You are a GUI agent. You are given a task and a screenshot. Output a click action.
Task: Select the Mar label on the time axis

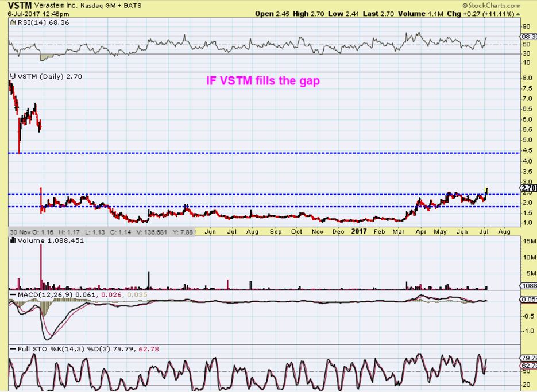pyautogui.click(x=399, y=232)
